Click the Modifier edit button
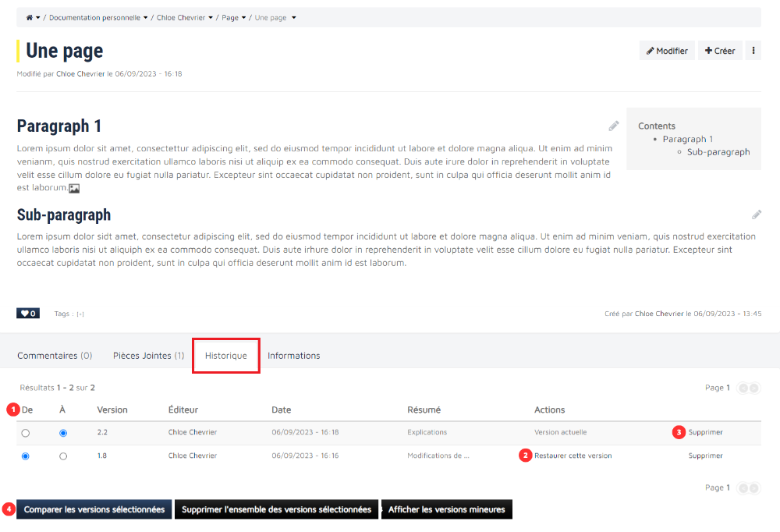Image resolution: width=780 pixels, height=532 pixels. pyautogui.click(x=667, y=50)
